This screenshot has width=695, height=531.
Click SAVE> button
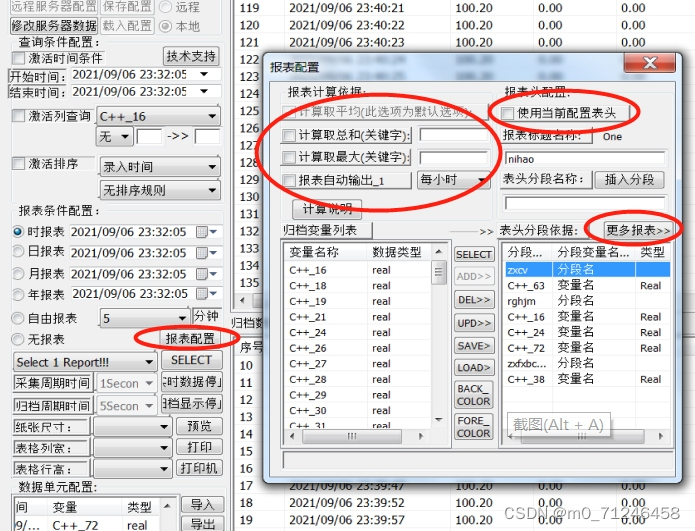tap(474, 346)
